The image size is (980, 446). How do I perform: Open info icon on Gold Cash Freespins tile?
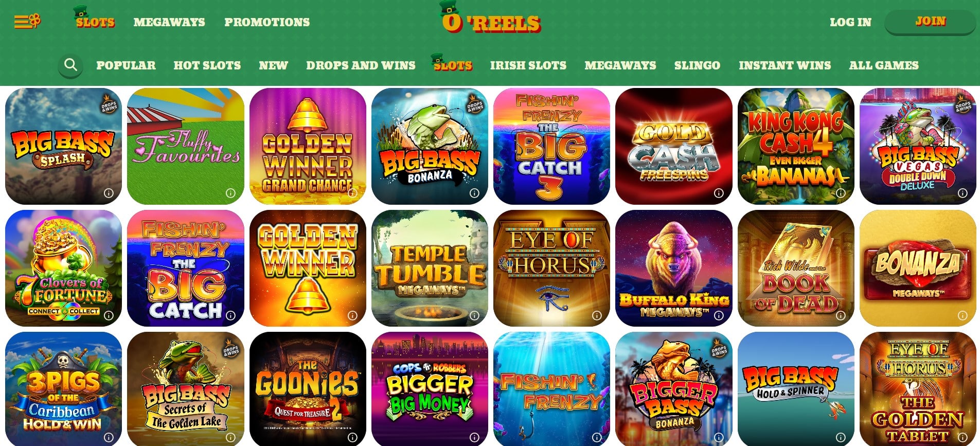pos(719,193)
